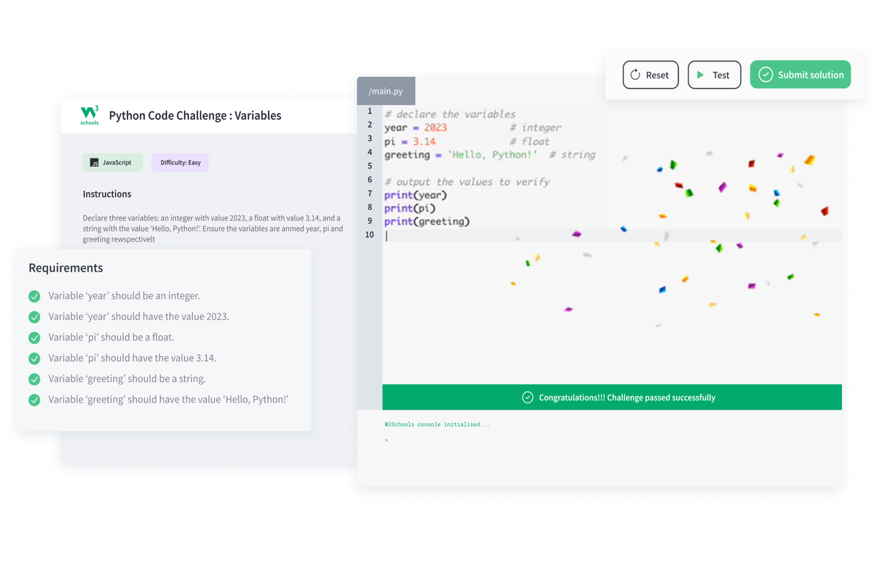This screenshot has width=880, height=588.
Task: Select the /main.py file tab
Action: pos(385,91)
